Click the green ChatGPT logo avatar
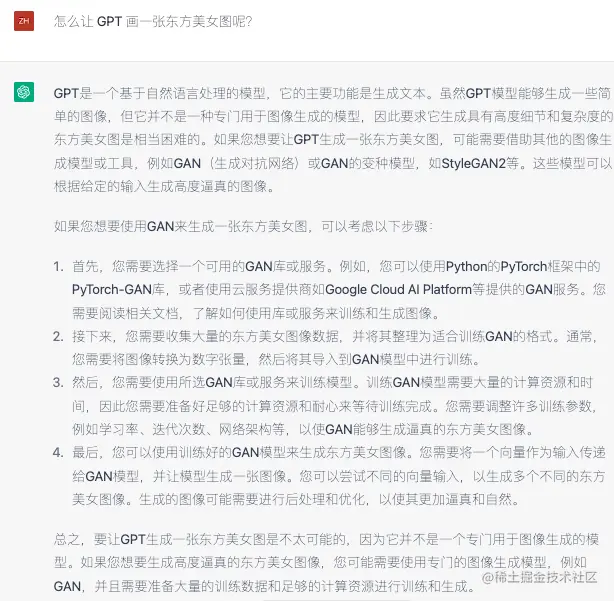Screen dimensions: 614x601 [24, 92]
